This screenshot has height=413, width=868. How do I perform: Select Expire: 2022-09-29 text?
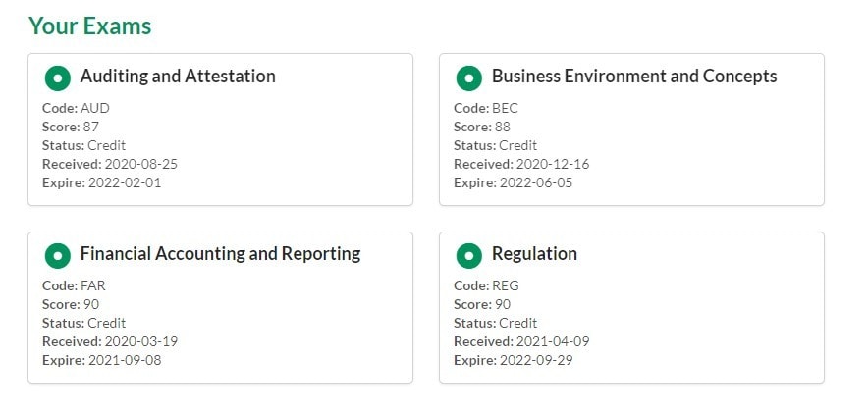point(513,360)
